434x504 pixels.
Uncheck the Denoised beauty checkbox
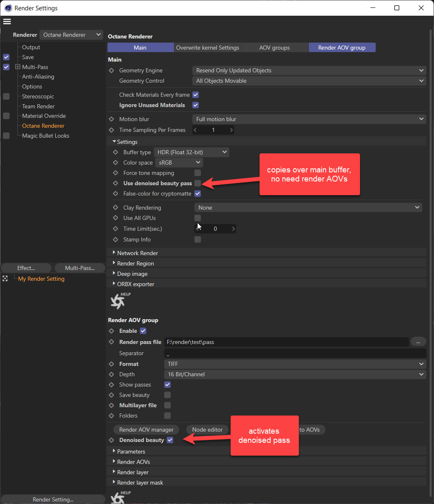tap(170, 440)
